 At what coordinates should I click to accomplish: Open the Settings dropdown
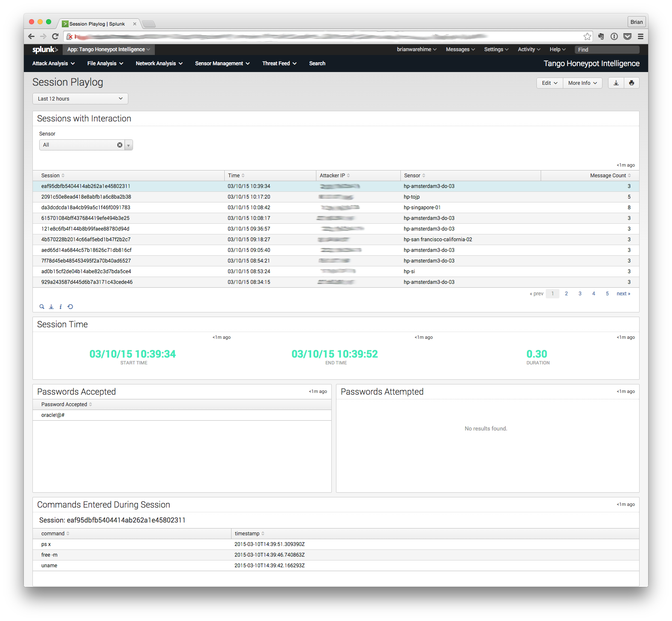496,49
